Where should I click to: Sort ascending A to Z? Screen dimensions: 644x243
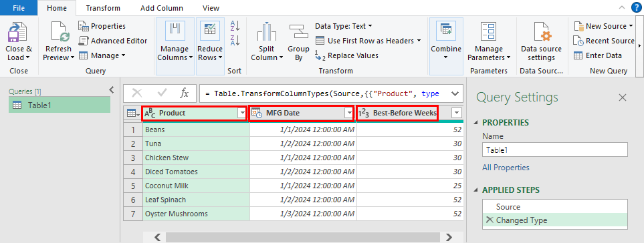[235, 26]
